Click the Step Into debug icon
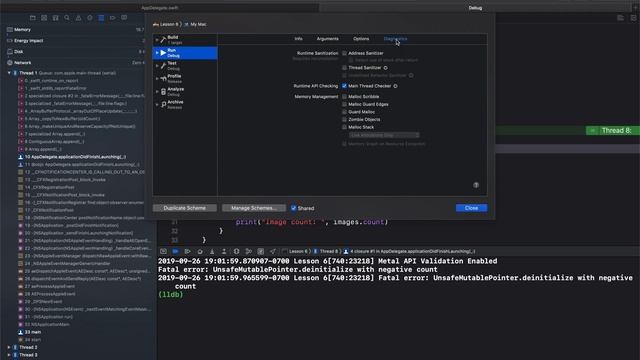Viewport: 640px width, 360px height. tap(212, 251)
